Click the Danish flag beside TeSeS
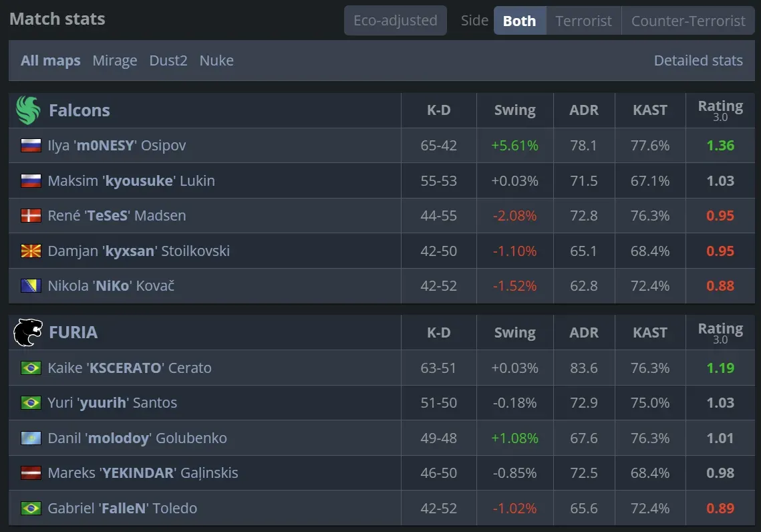Image resolution: width=761 pixels, height=532 pixels. point(31,216)
